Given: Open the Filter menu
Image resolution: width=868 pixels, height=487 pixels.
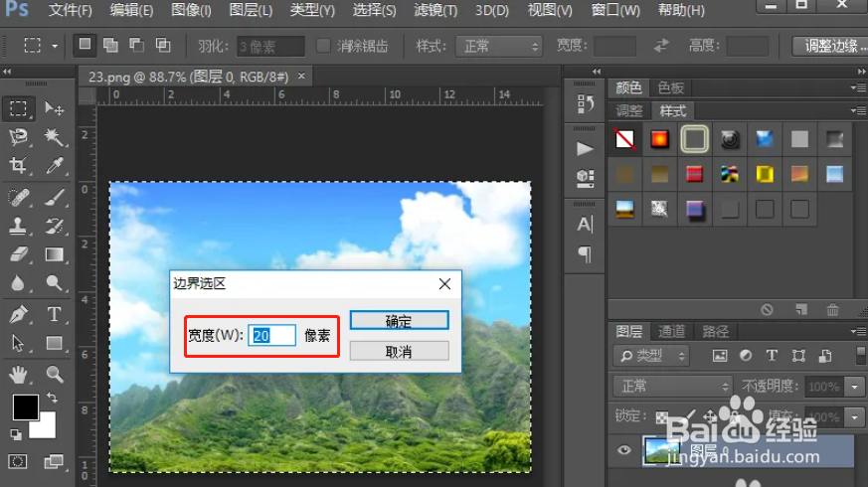Looking at the screenshot, I should pyautogui.click(x=435, y=10).
